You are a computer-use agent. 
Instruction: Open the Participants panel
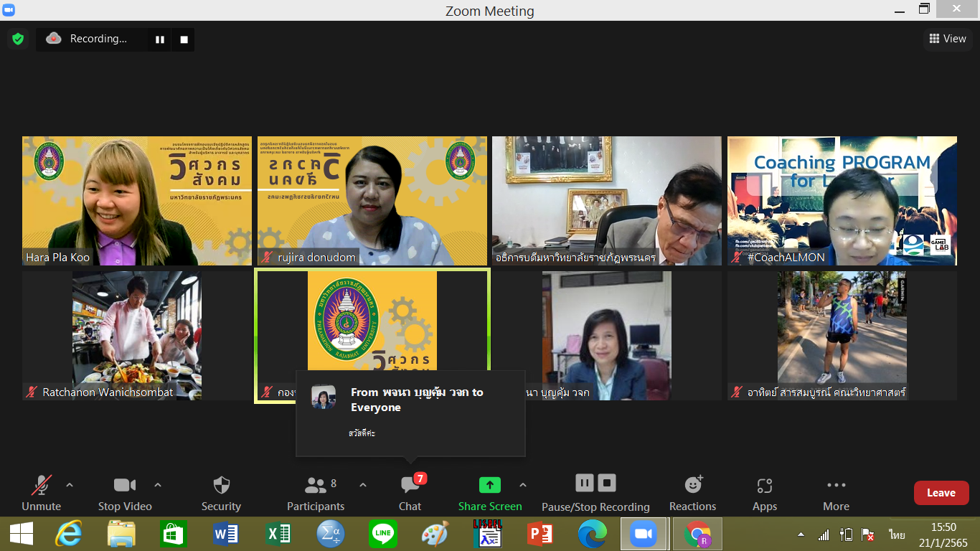point(316,494)
